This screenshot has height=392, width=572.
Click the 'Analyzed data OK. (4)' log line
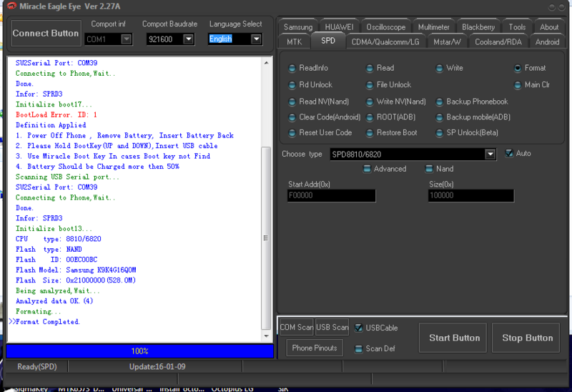click(54, 300)
